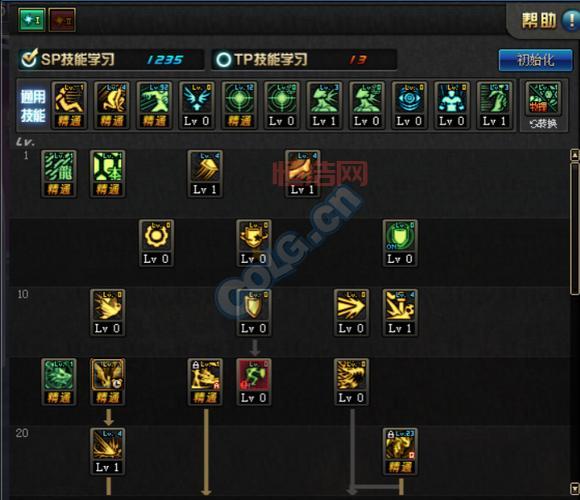Click the green shield ON skill icon
This screenshot has width=580, height=500.
(x=400, y=243)
